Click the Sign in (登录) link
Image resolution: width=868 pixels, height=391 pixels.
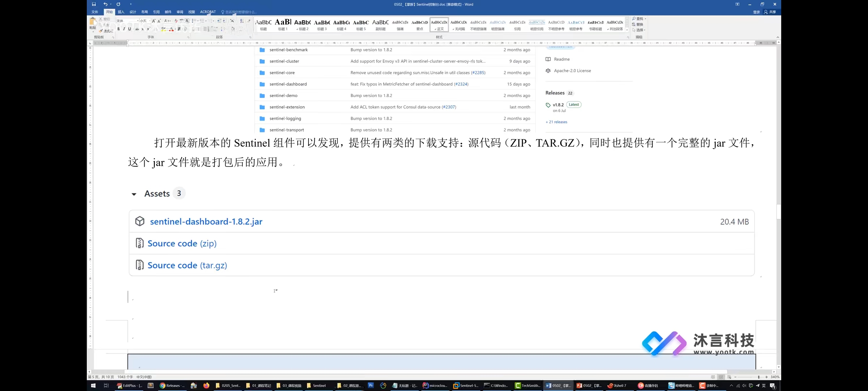click(x=756, y=12)
